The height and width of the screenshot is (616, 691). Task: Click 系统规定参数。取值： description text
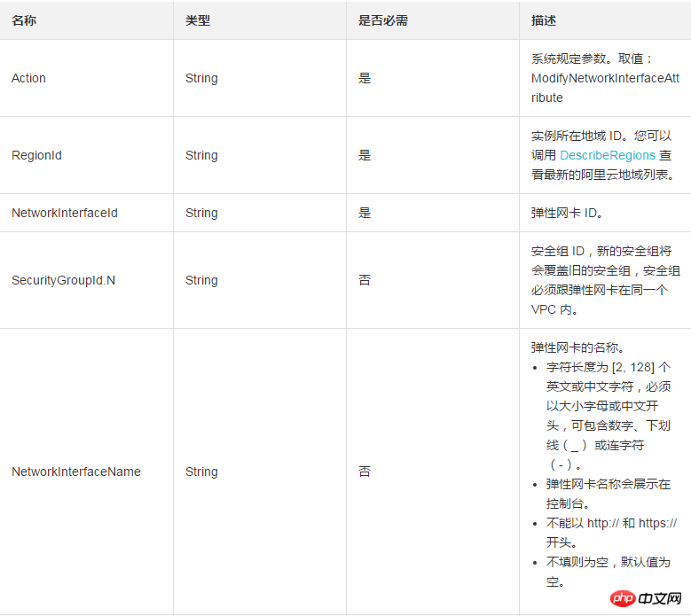(591, 58)
